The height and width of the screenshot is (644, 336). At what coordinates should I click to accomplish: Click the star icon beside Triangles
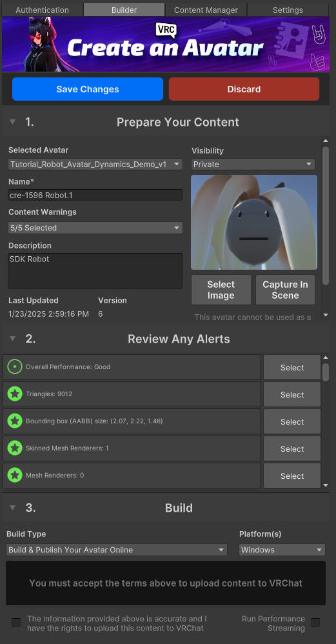[x=15, y=394]
